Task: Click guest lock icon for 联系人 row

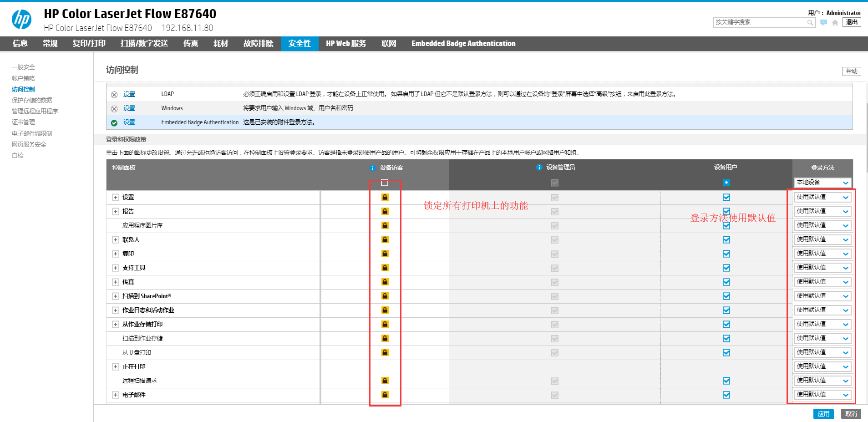Action: (x=385, y=239)
